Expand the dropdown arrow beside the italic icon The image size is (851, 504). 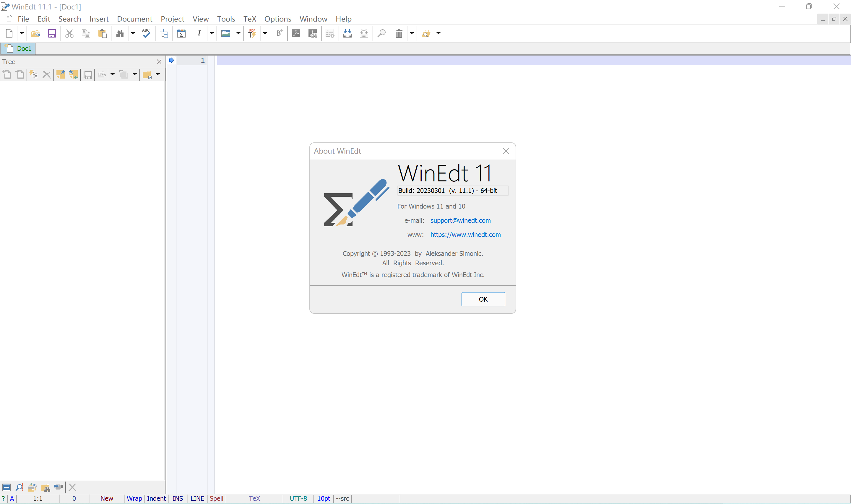pos(212,33)
